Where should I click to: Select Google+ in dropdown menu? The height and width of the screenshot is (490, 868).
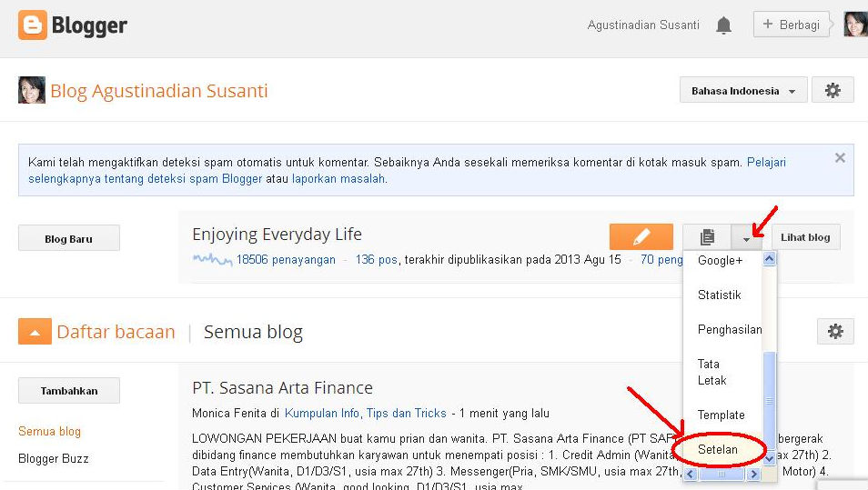pyautogui.click(x=721, y=261)
